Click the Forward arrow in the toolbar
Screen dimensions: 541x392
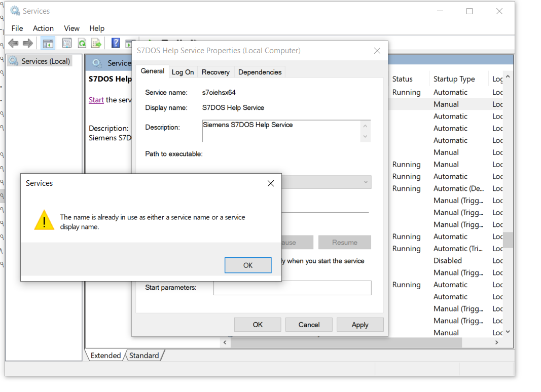(27, 44)
